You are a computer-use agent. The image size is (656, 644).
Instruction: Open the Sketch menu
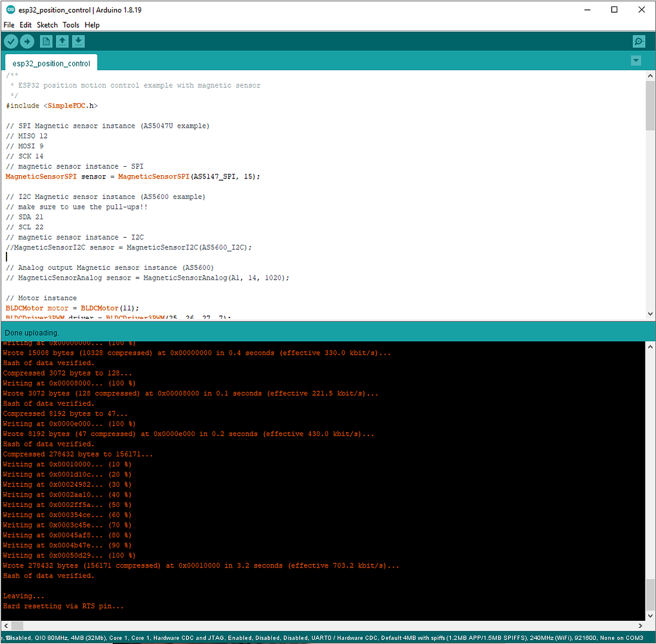[47, 25]
